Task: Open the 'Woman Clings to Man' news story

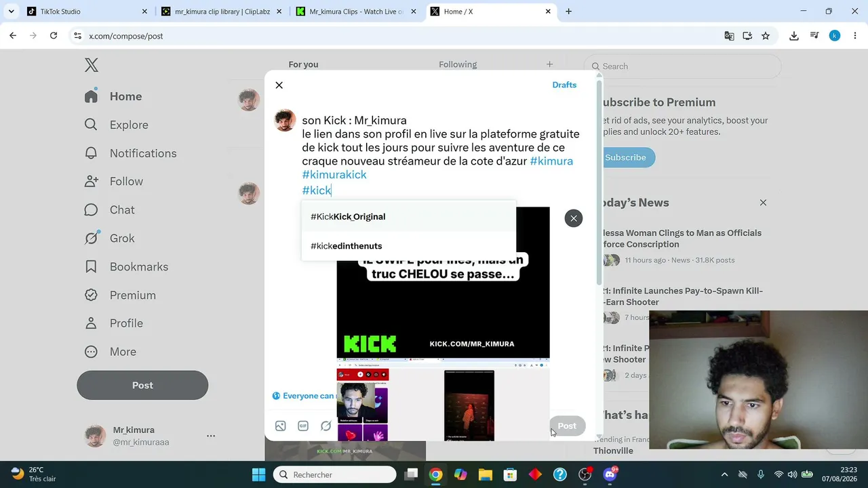Action: 682,239
